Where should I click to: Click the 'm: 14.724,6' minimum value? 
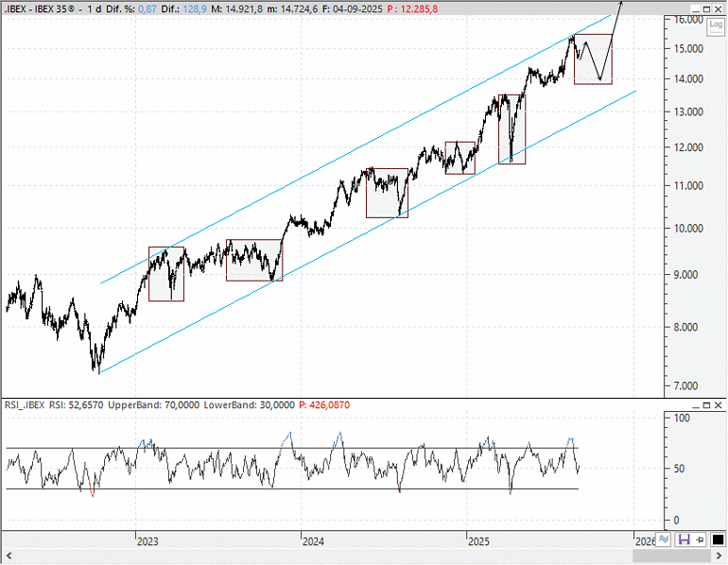click(292, 9)
